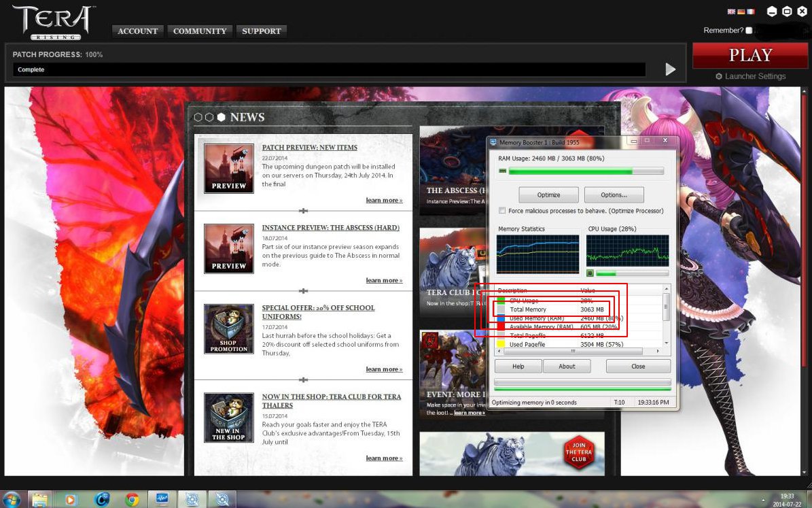Screen dimensions: 812x508
Task: Open Windows Media Player taskbar icon
Action: [71, 500]
